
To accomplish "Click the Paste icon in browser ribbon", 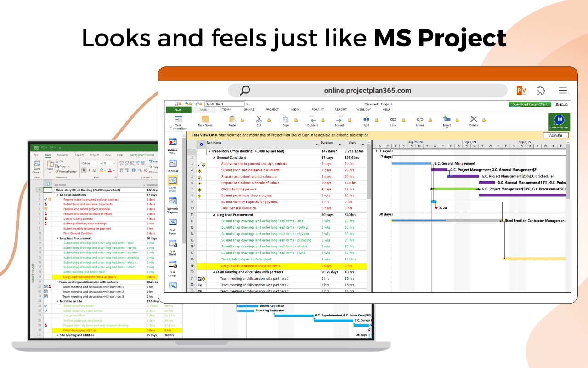I will point(232,120).
